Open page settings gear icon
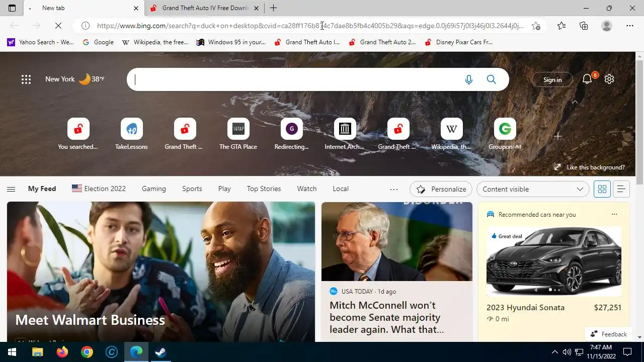The height and width of the screenshot is (362, 644). [x=609, y=79]
